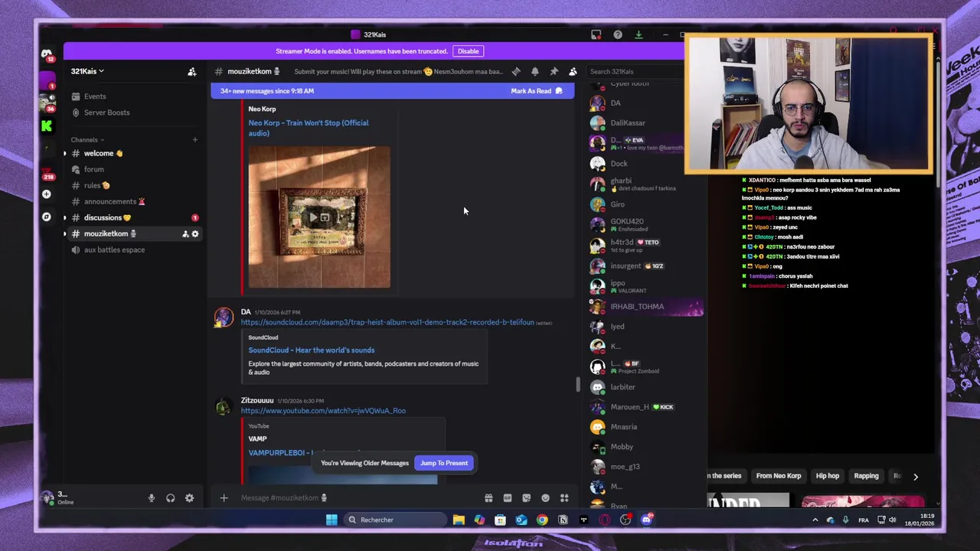Click Windows Rechercher search box
The height and width of the screenshot is (551, 980).
tap(394, 520)
